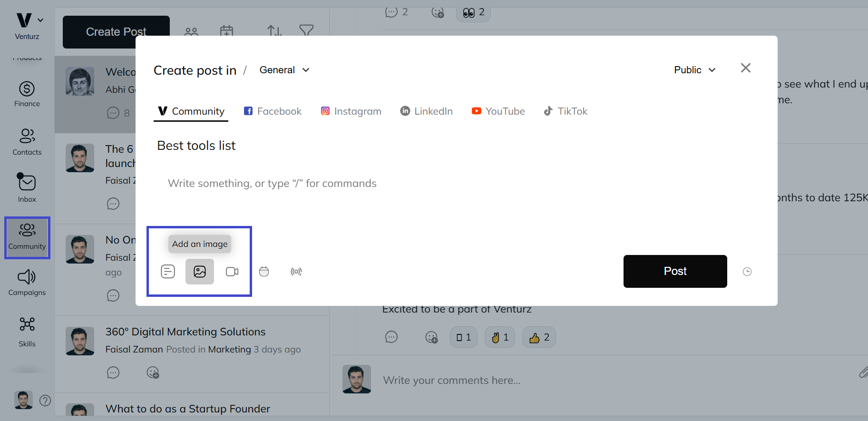Open the Public visibility dropdown
Image resolution: width=868 pixels, height=421 pixels.
(695, 70)
